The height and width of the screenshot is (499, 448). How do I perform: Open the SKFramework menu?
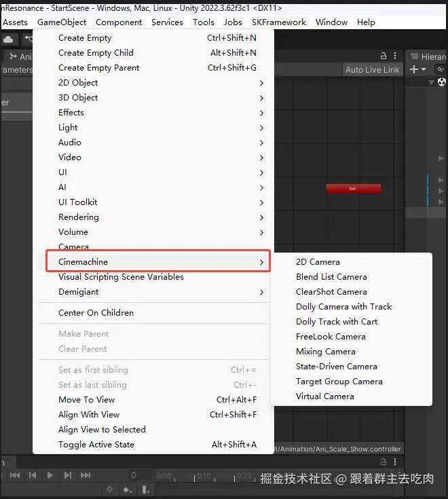(279, 22)
